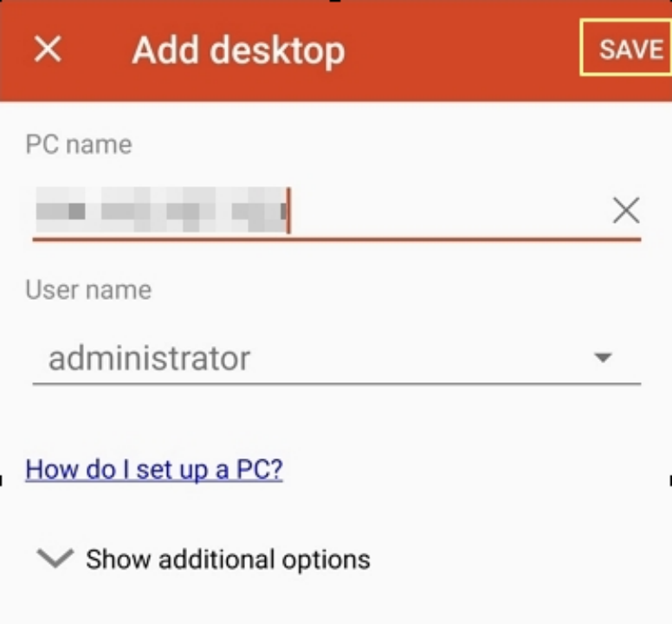This screenshot has width=672, height=624.
Task: Click the "PC name" field label
Action: (79, 145)
